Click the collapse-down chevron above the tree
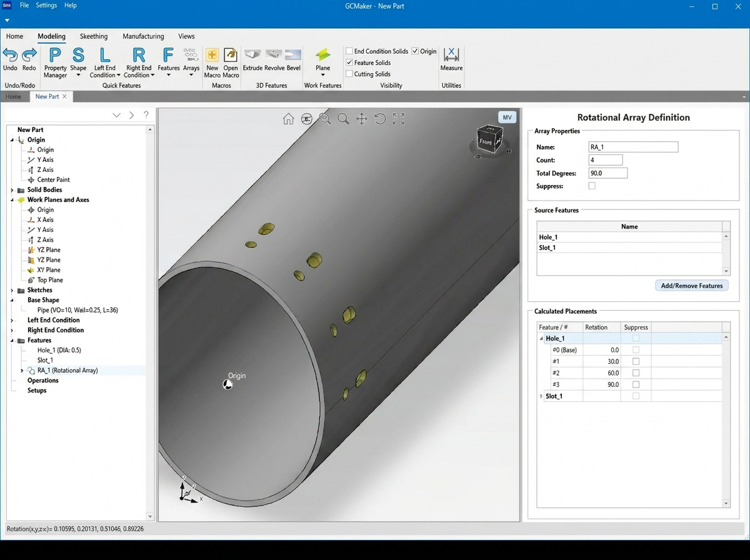The height and width of the screenshot is (560, 750). [116, 115]
